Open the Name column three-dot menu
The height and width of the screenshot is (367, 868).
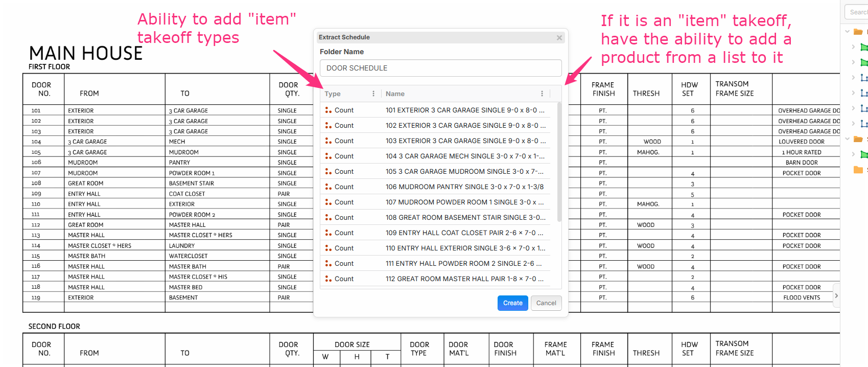click(542, 94)
